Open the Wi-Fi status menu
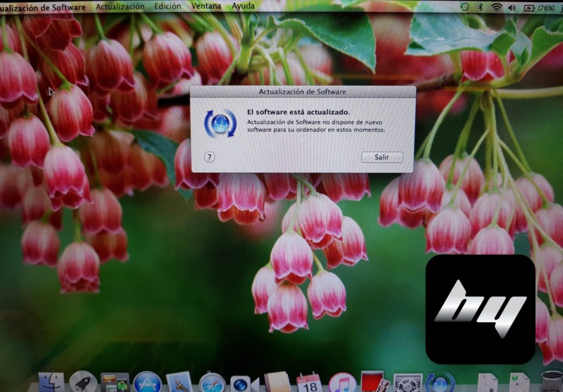The image size is (563, 392). click(496, 7)
